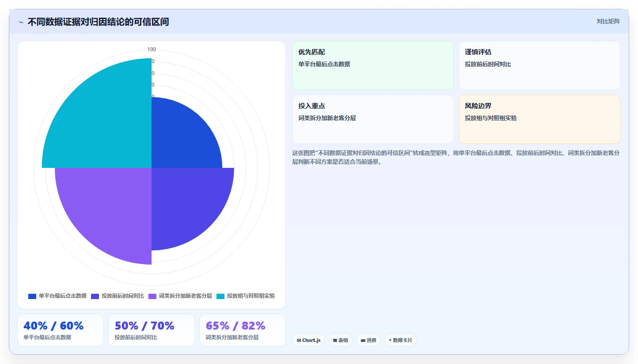
Task: Open the 投入重点 matrix card
Action: (x=373, y=119)
